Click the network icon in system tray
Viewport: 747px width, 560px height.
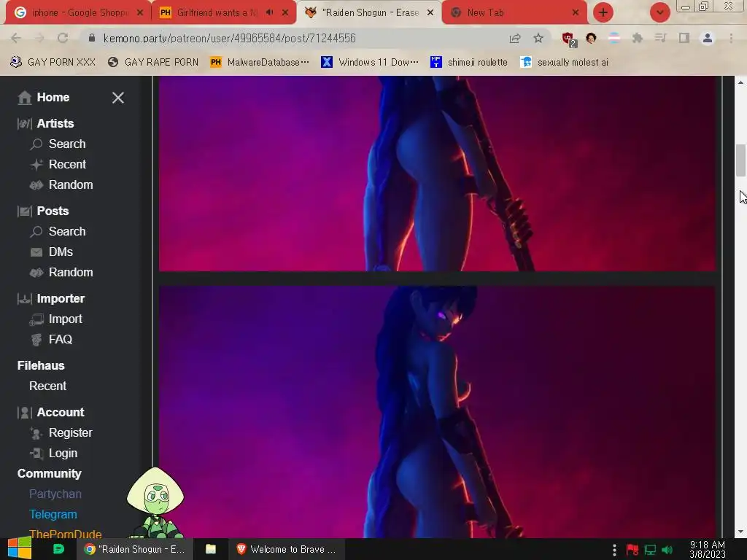click(650, 550)
